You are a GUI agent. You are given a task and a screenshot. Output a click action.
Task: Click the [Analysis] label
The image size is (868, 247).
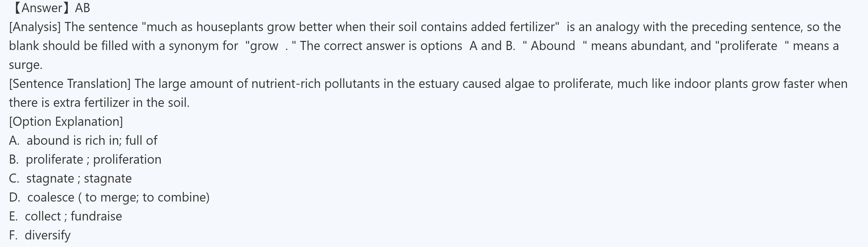click(35, 27)
